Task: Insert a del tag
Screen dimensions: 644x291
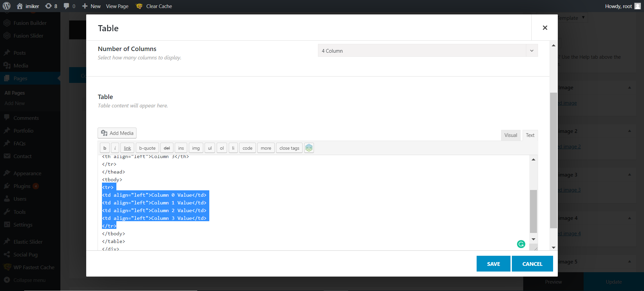Action: [x=167, y=148]
